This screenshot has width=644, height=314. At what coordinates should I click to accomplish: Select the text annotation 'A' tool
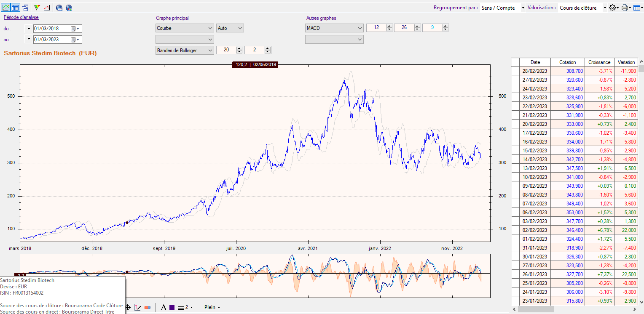click(x=164, y=307)
